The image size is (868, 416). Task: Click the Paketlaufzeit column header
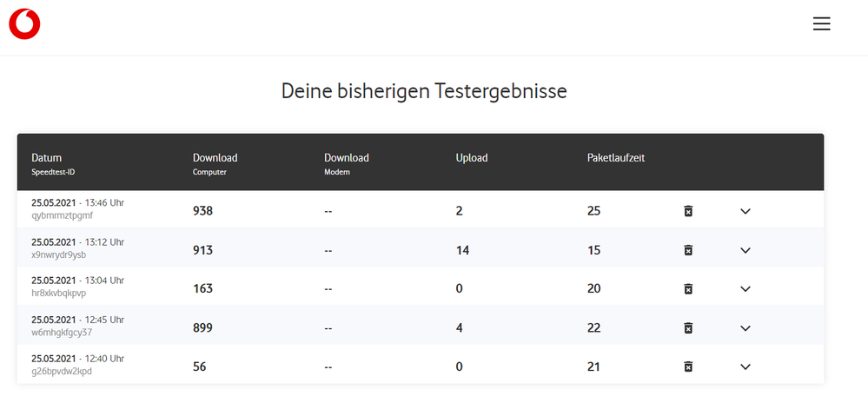(x=616, y=158)
